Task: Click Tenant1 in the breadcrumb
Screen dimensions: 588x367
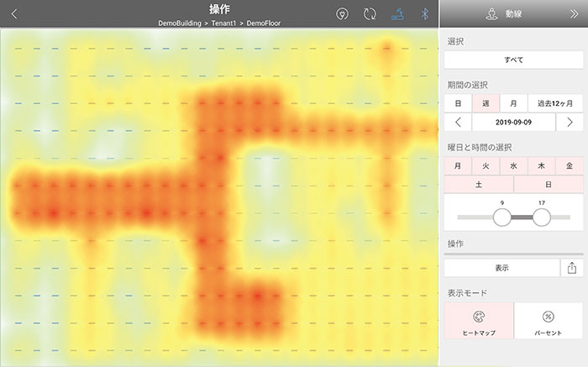Action: tap(223, 24)
